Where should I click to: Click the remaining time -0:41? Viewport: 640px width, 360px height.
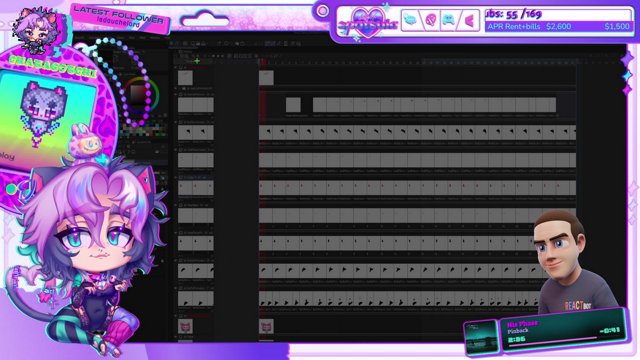pos(609,330)
